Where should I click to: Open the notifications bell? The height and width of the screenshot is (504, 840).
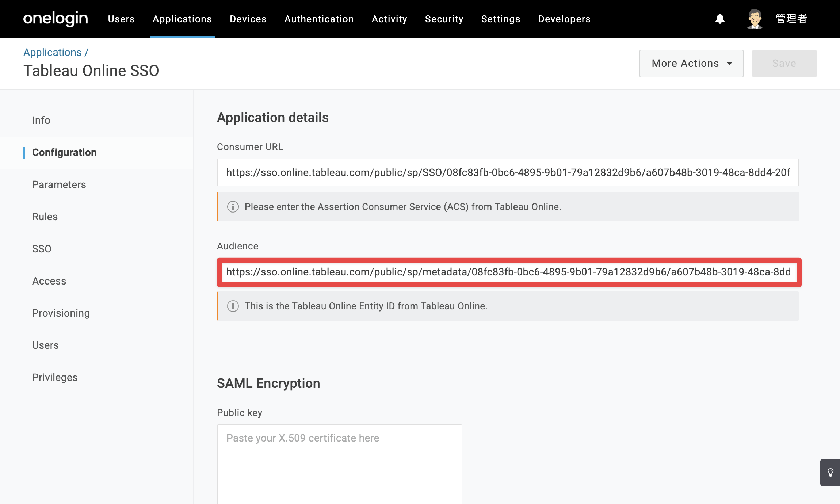click(720, 19)
